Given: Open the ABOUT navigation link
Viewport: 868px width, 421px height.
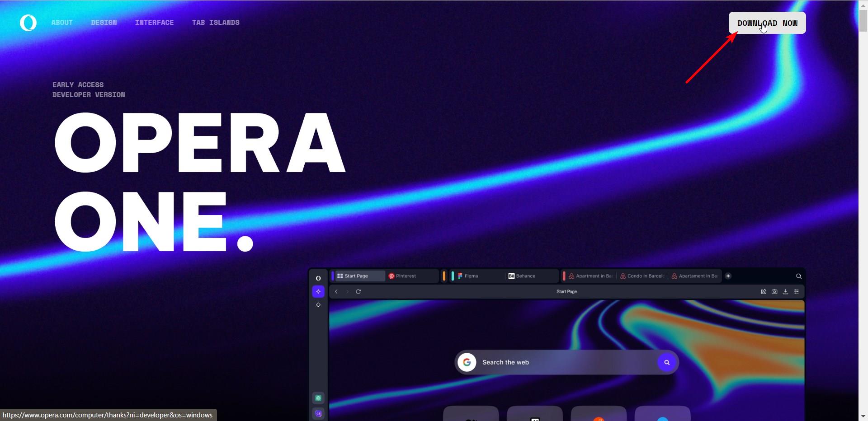Looking at the screenshot, I should coord(62,23).
